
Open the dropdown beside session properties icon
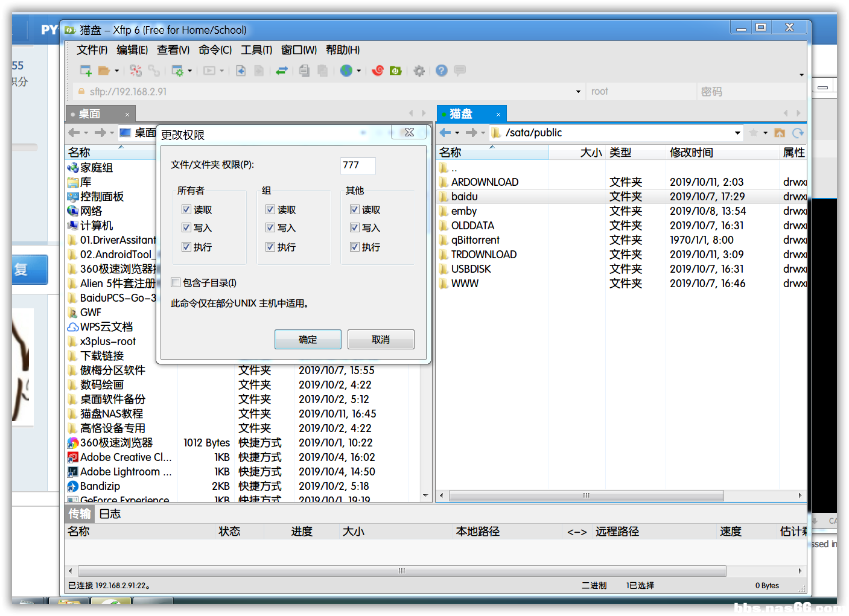click(189, 71)
